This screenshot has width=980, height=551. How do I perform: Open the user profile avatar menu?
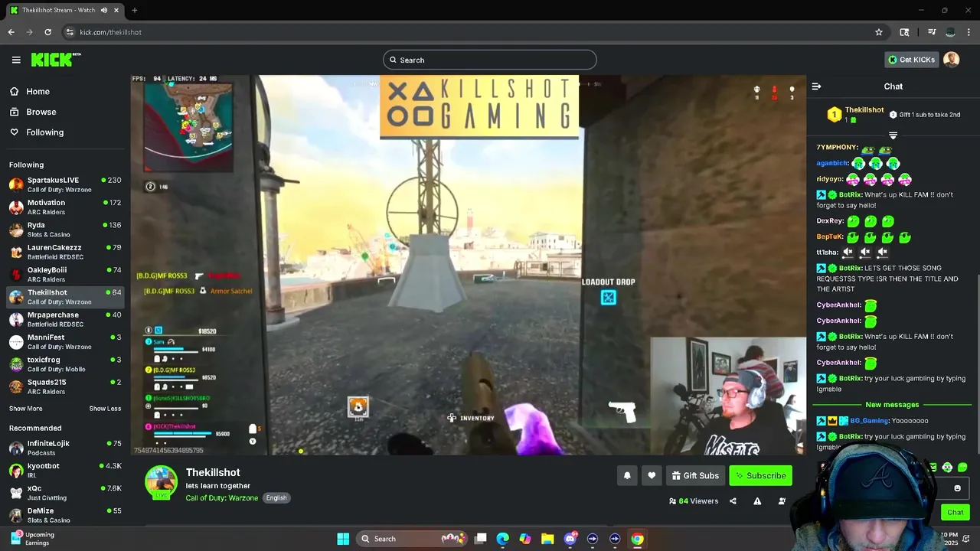[x=952, y=60]
